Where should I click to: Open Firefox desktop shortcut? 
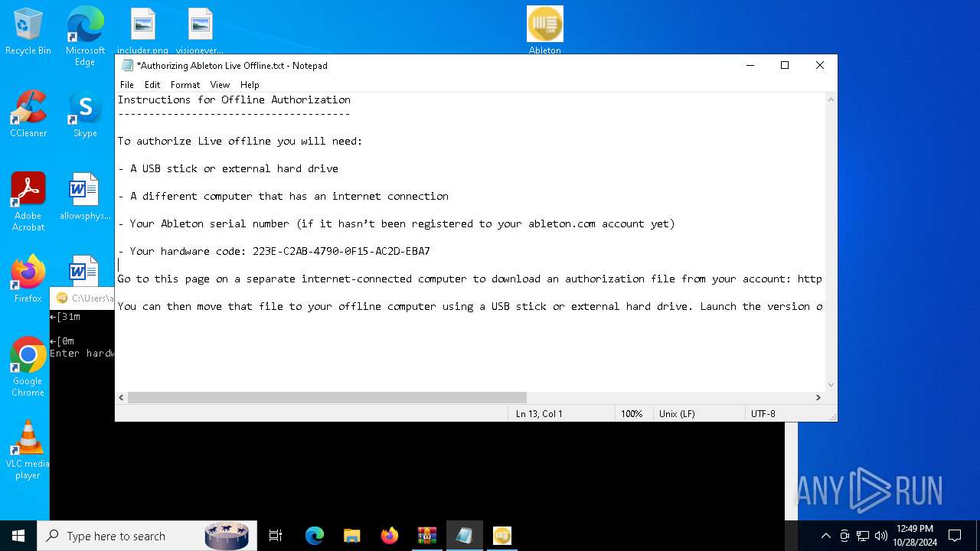point(28,279)
